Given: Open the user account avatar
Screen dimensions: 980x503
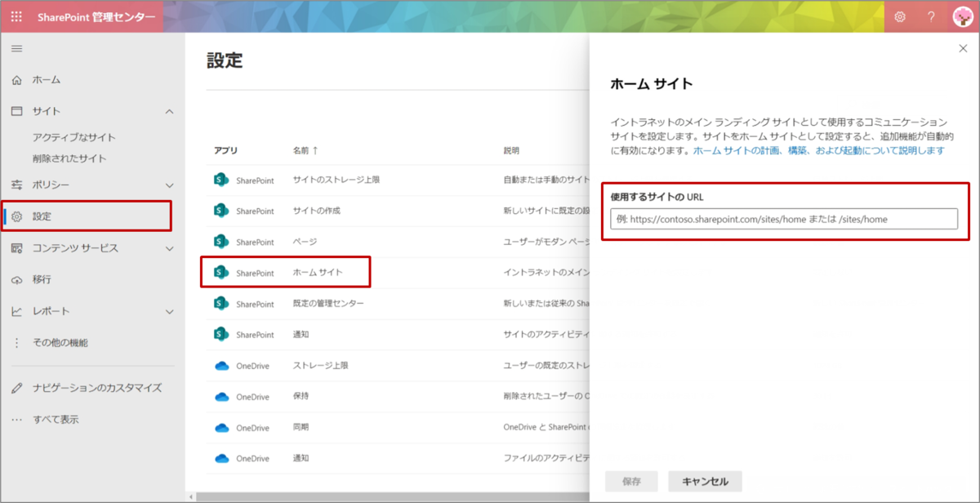Looking at the screenshot, I should click(964, 16).
